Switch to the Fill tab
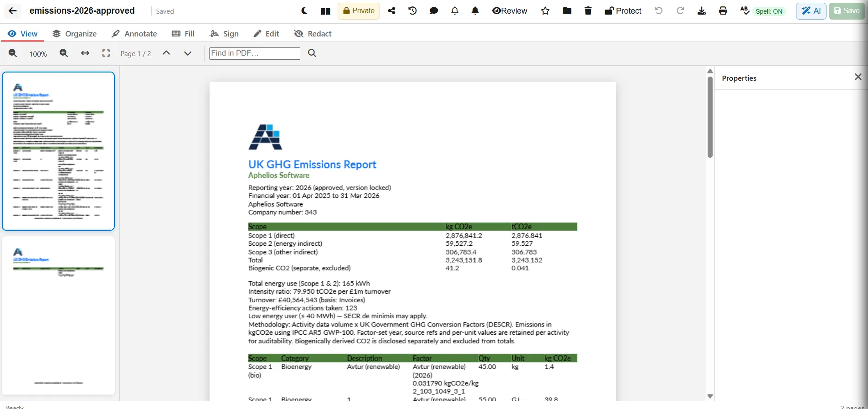The height and width of the screenshot is (409, 868). coord(183,34)
